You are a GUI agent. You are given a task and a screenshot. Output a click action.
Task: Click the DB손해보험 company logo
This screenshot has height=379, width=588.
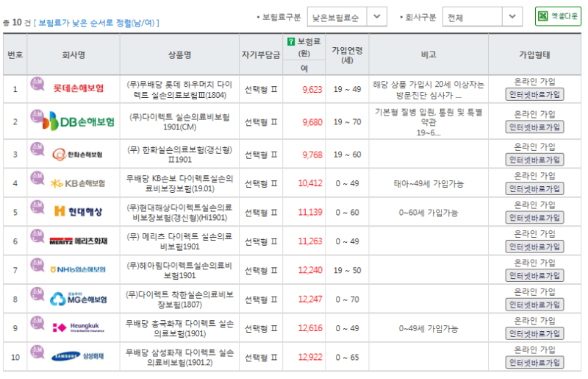tap(79, 121)
